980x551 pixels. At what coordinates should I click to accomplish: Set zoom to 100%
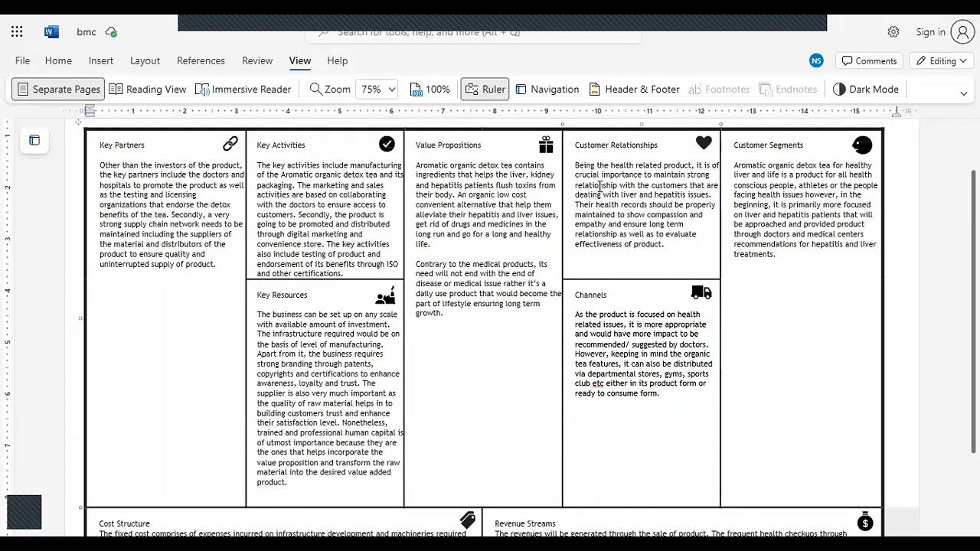(x=430, y=90)
